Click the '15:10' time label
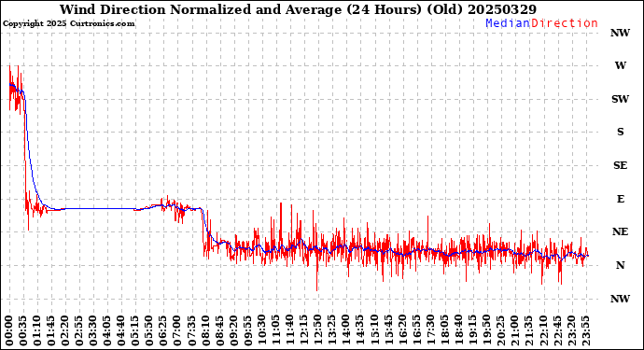Screen dimensions: 644x350 point(373,330)
